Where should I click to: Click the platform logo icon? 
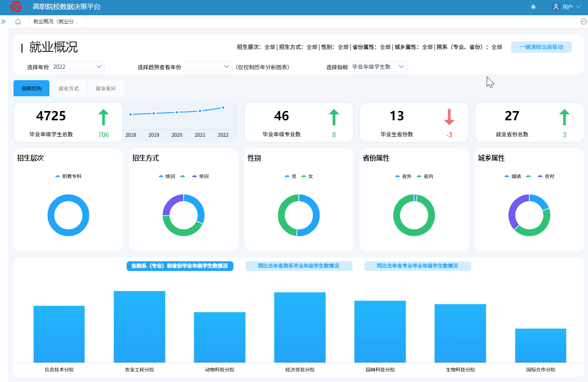[16, 7]
